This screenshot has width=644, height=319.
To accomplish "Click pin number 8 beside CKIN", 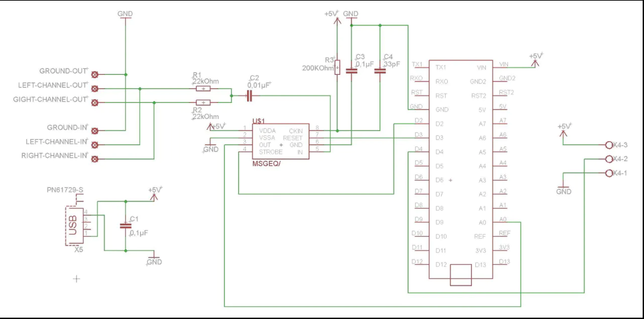I will click(317, 127).
